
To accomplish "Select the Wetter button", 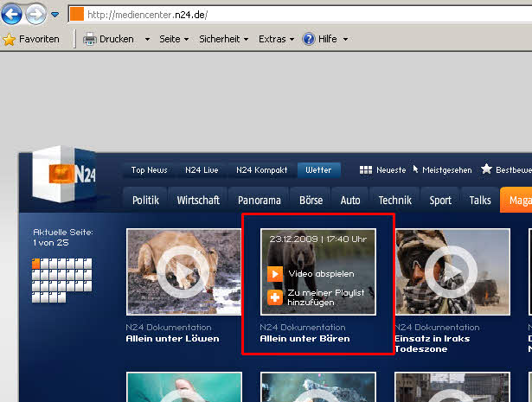I will [x=318, y=170].
